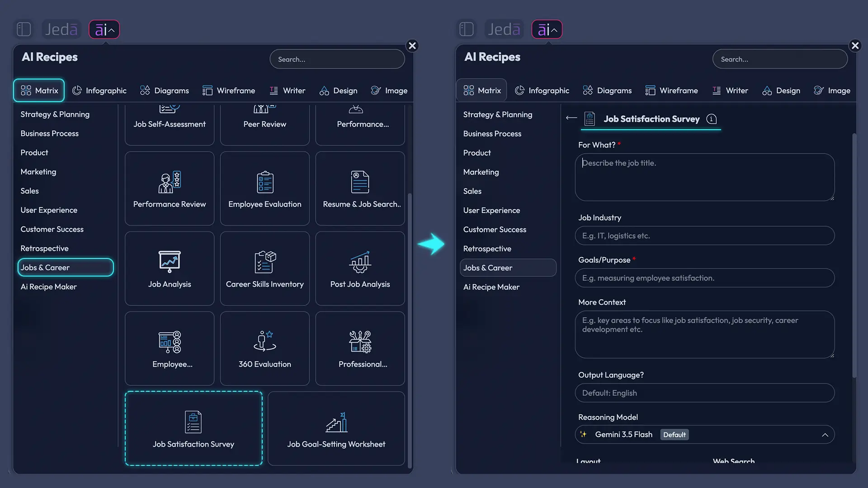Select the Infographic tab in right window

[542, 91]
